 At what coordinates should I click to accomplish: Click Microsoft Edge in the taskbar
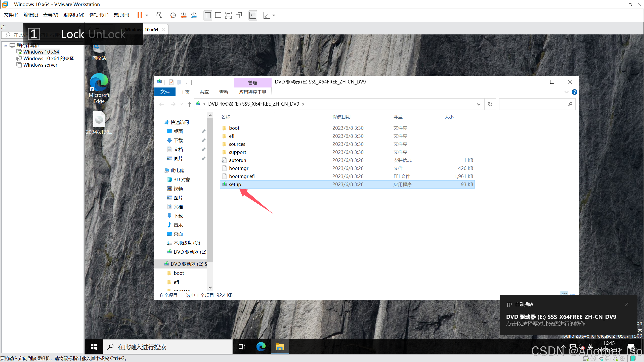[x=261, y=347]
